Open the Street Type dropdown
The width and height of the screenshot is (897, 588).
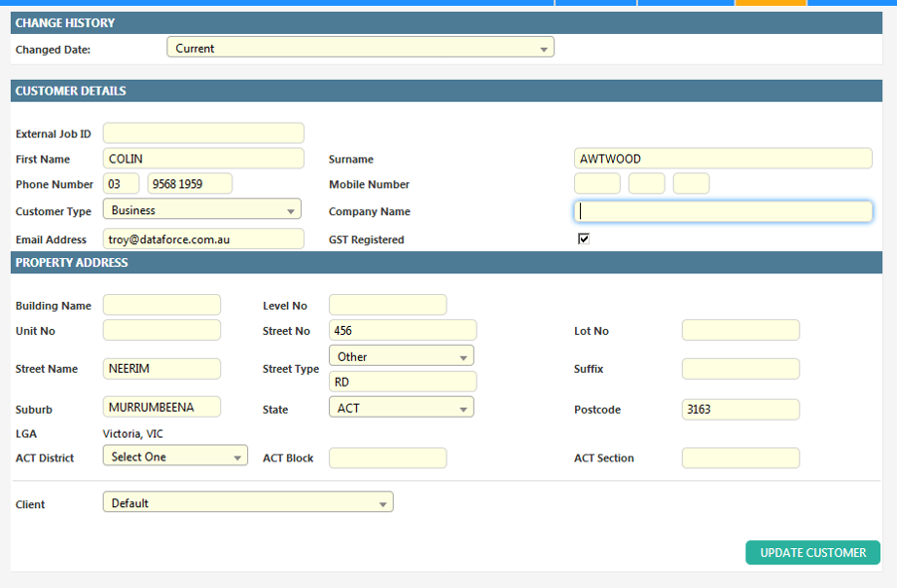pos(401,356)
